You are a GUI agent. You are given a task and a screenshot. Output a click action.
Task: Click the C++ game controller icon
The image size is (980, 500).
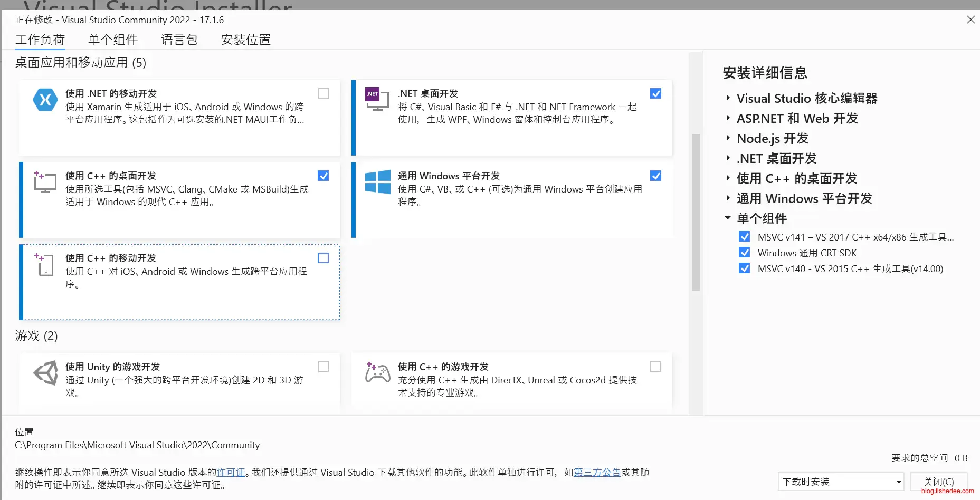[x=377, y=373]
